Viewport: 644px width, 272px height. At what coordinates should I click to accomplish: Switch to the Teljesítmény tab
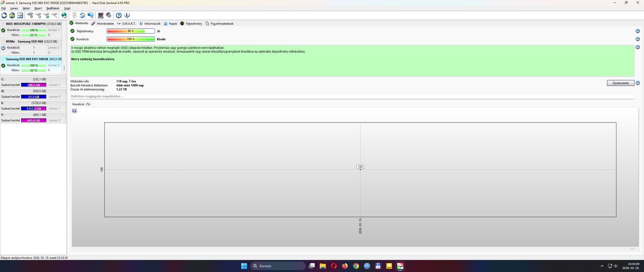[x=191, y=24]
